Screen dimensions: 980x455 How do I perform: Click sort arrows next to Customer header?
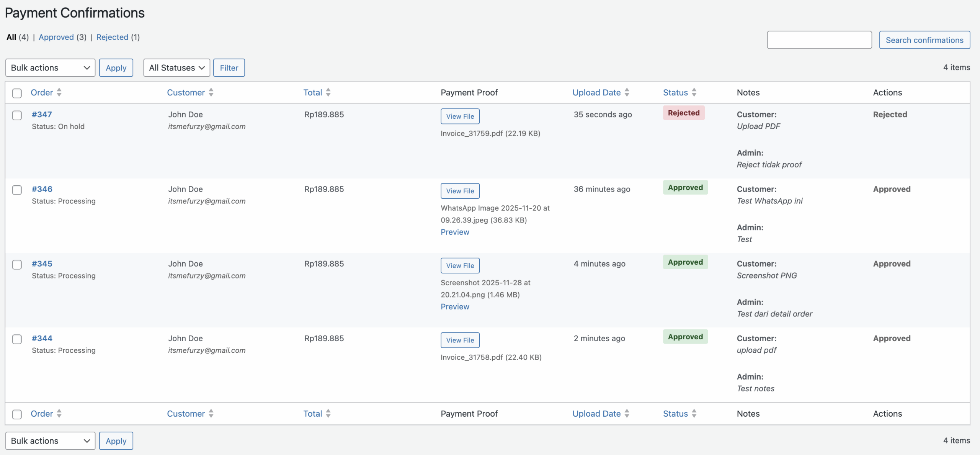pyautogui.click(x=211, y=92)
